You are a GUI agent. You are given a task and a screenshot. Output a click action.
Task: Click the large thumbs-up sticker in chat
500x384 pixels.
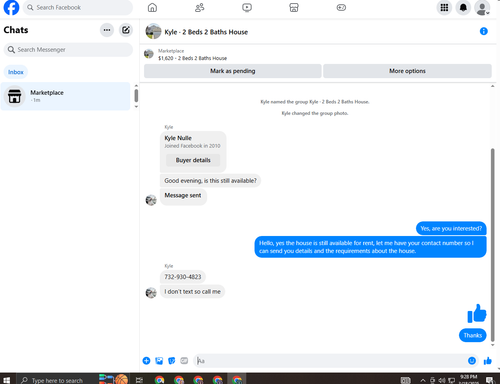(x=477, y=313)
